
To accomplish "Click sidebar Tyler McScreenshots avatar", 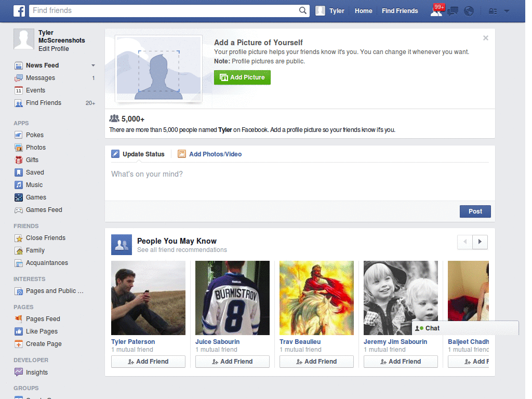I will (24, 39).
